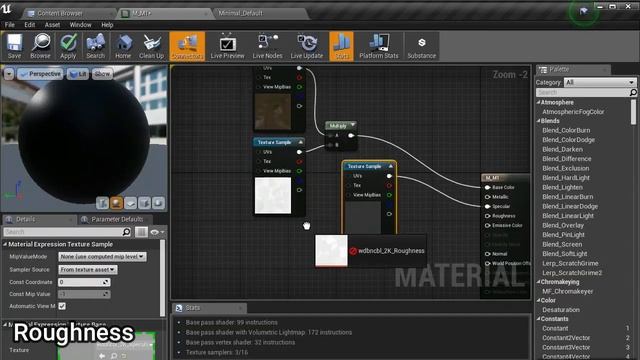Click the Home toolbar icon
Image resolution: width=640 pixels, height=360 pixels.
[x=123, y=46]
